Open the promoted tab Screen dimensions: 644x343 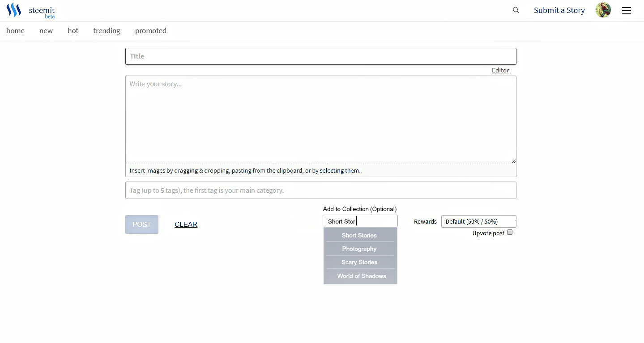click(x=151, y=30)
